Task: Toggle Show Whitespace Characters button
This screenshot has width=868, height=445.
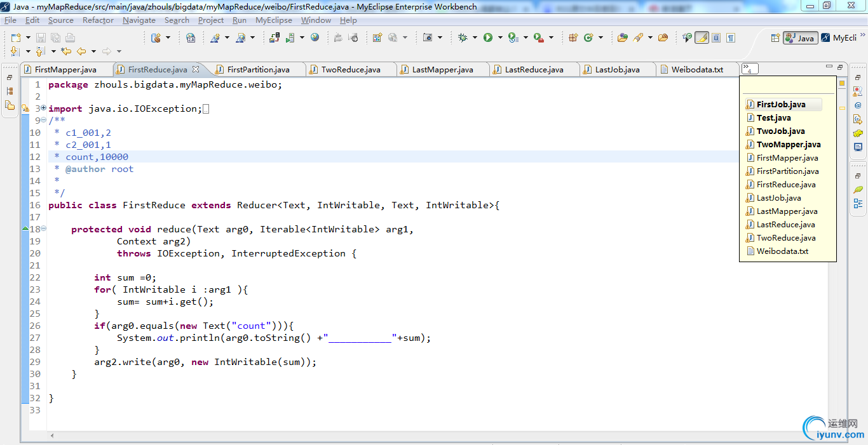Action: pyautogui.click(x=731, y=37)
